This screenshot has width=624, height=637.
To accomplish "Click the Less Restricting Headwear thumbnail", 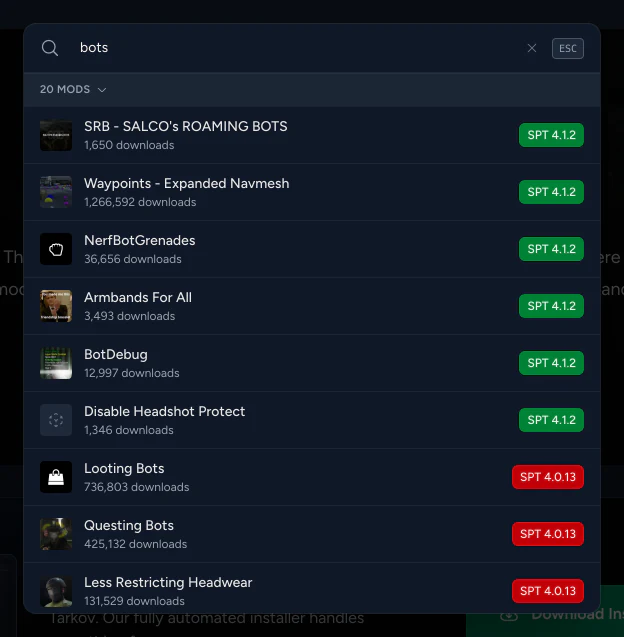I will point(56,591).
